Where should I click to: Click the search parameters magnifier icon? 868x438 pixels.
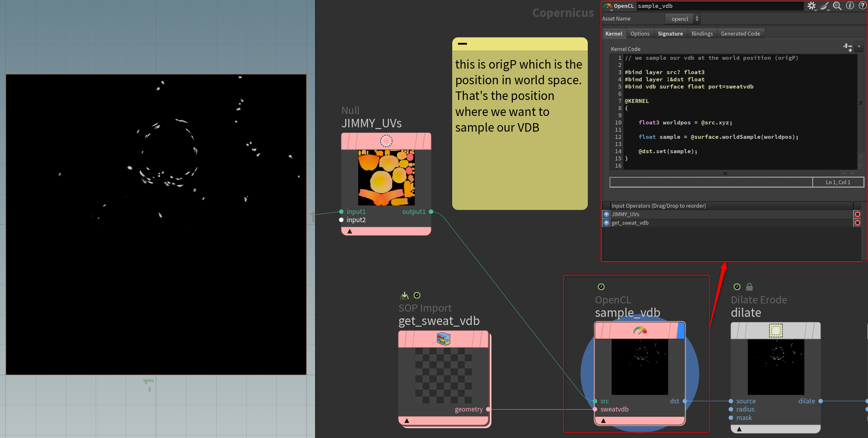click(x=837, y=6)
